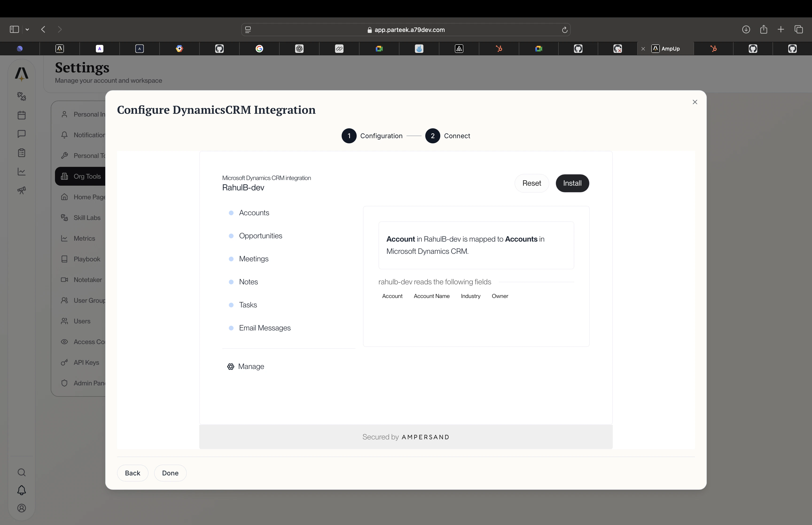Open Org Tools settings menu item
Viewport: 812px width, 525px height.
pos(80,176)
